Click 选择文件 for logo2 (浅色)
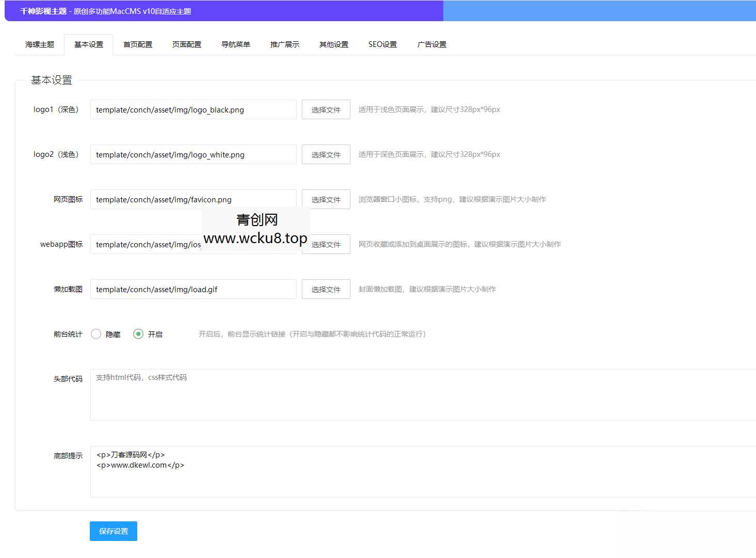The image size is (756, 558). coord(326,154)
